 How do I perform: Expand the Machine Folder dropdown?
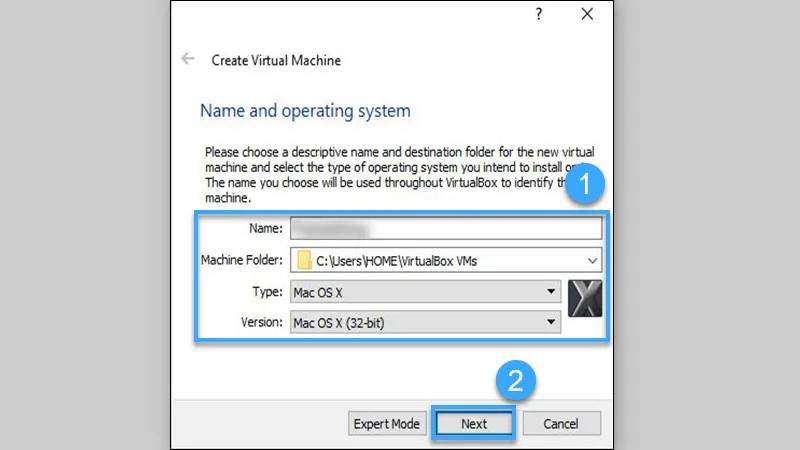[x=592, y=261]
